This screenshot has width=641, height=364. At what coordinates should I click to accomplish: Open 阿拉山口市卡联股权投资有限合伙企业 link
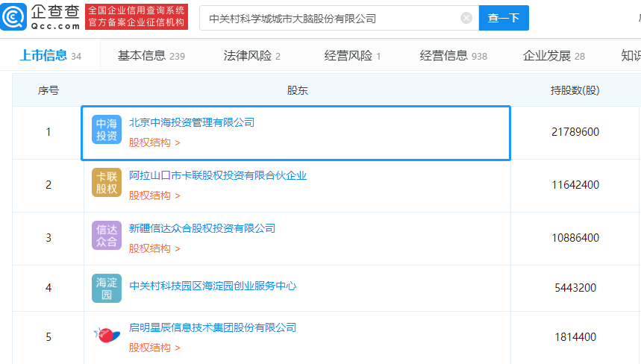point(218,176)
